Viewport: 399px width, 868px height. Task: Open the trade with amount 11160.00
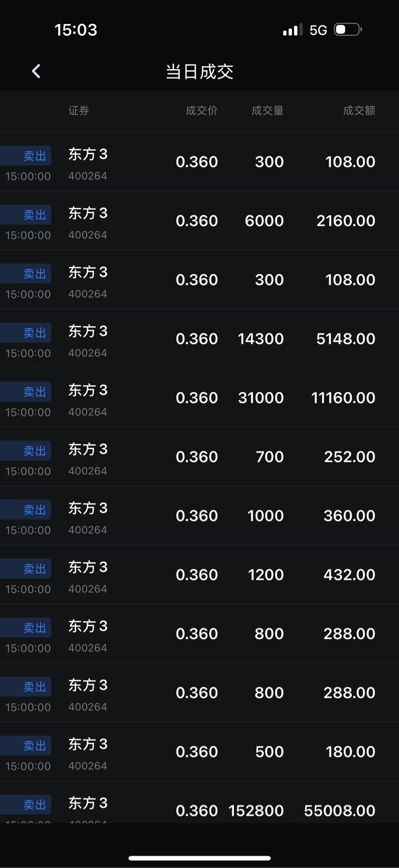(x=199, y=398)
